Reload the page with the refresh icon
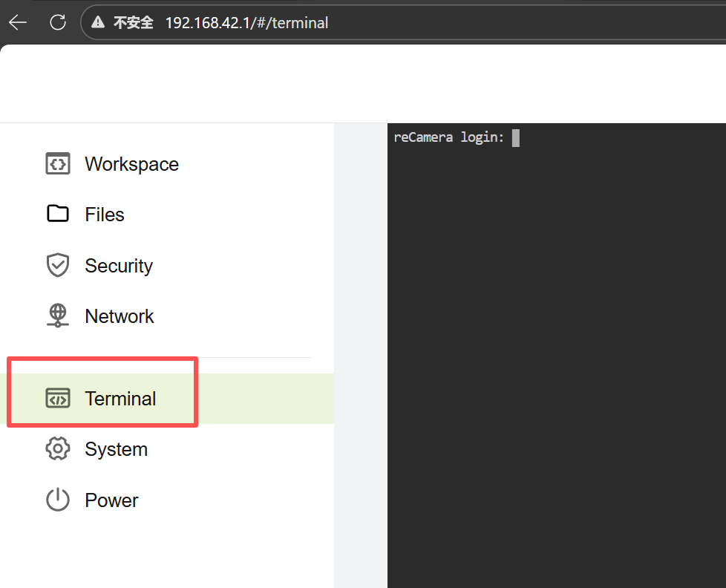The image size is (726, 588). 58,22
